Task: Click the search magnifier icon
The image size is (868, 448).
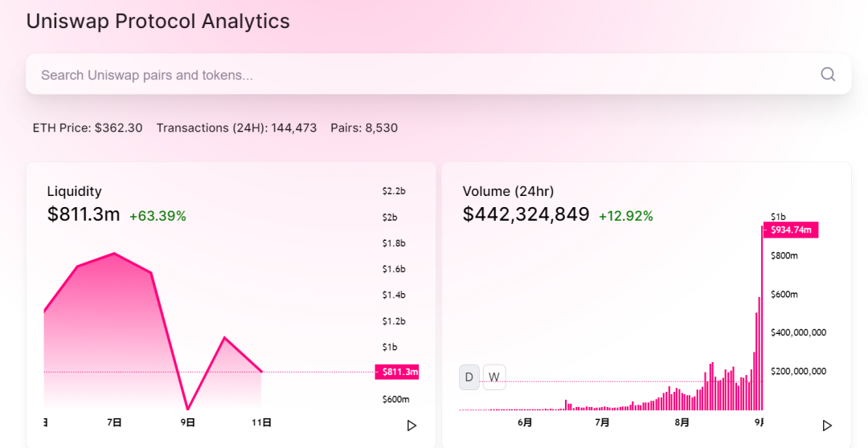Action: [x=828, y=75]
